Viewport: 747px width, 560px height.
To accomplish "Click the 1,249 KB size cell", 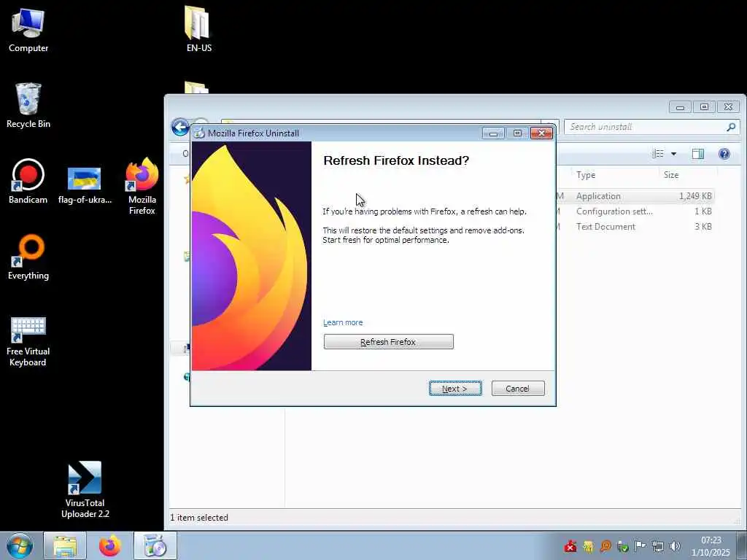I will [x=695, y=196].
